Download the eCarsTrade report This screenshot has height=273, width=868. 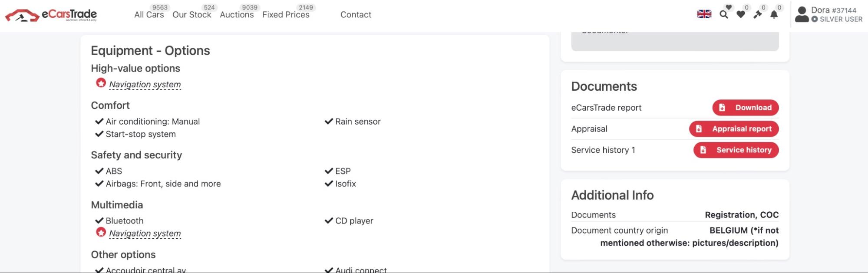[745, 108]
